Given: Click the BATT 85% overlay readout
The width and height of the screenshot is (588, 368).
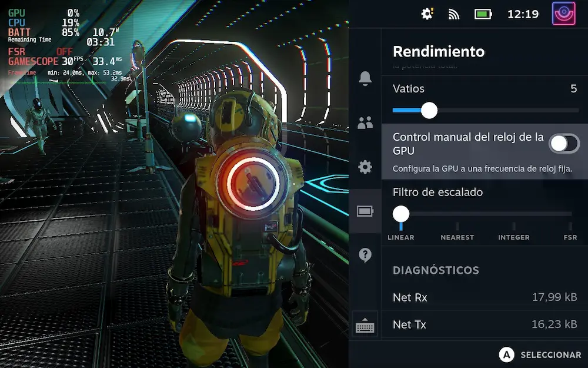Looking at the screenshot, I should click(x=44, y=32).
